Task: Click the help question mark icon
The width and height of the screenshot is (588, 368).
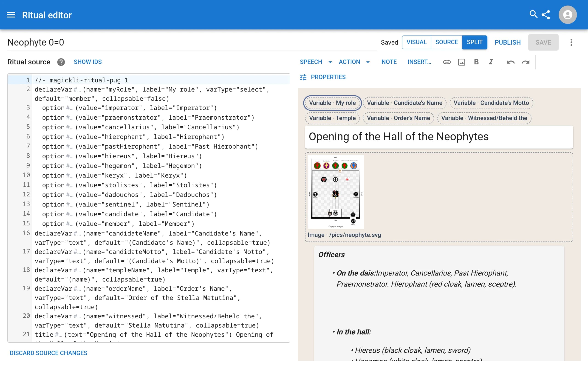Action: [61, 62]
